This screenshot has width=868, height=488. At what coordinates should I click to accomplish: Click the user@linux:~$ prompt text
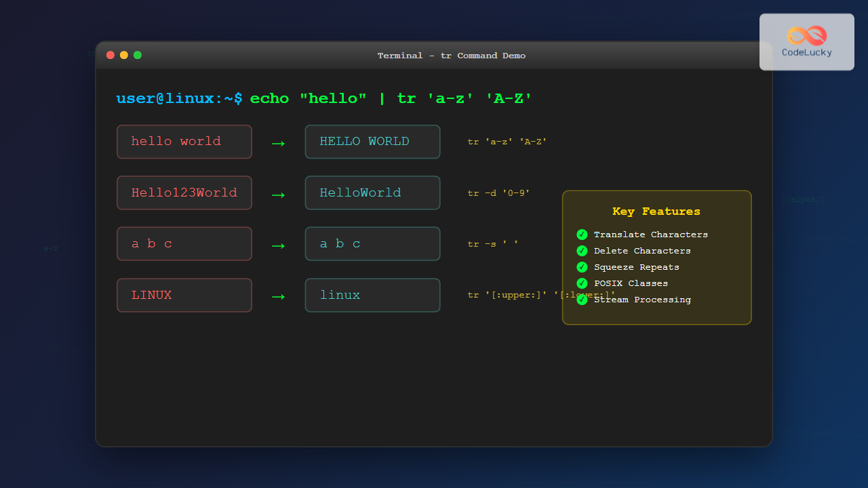tap(179, 98)
